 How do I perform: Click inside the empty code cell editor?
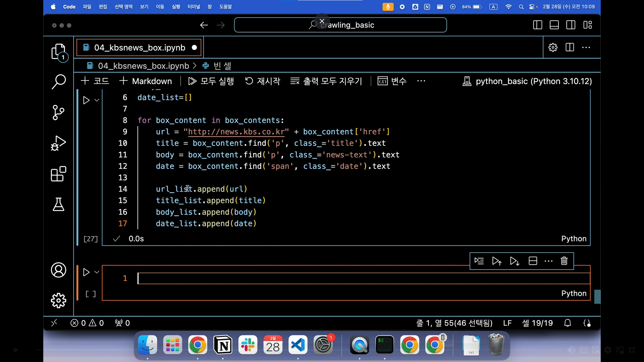[x=335, y=279]
